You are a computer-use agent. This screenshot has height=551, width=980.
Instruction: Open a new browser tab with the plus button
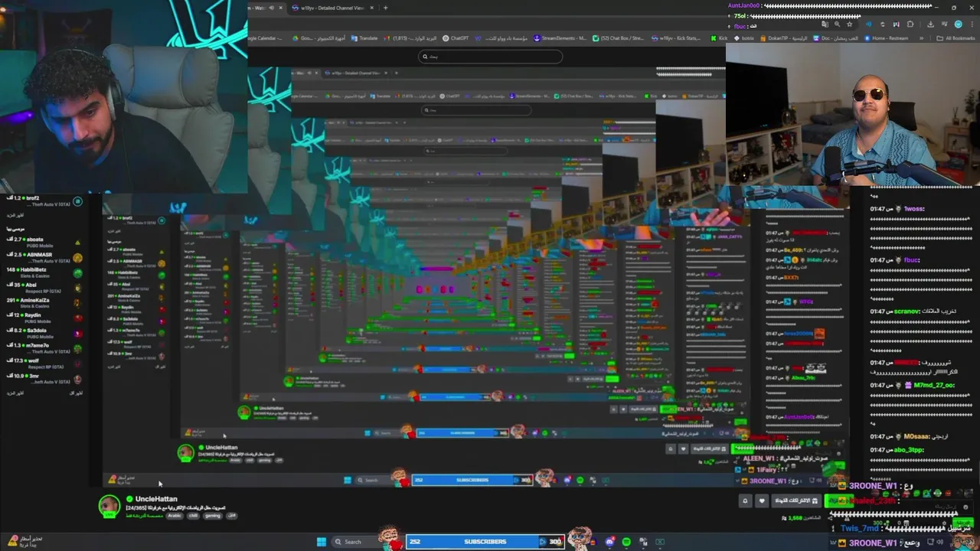point(385,8)
